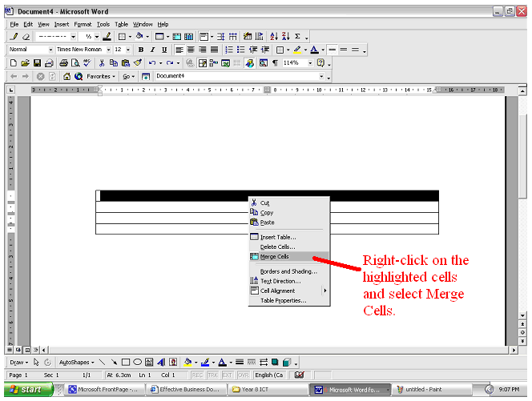
Task: Choose Merge Cells from the context menu
Action: (x=275, y=257)
